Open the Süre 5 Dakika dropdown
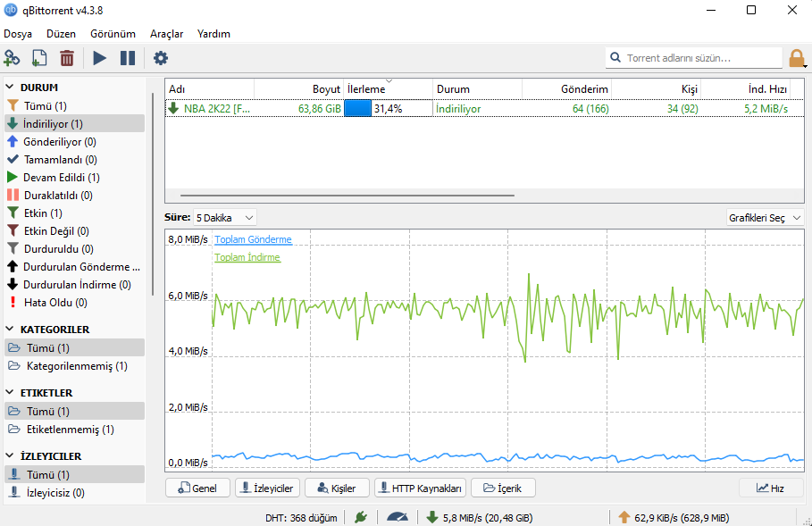 (224, 217)
